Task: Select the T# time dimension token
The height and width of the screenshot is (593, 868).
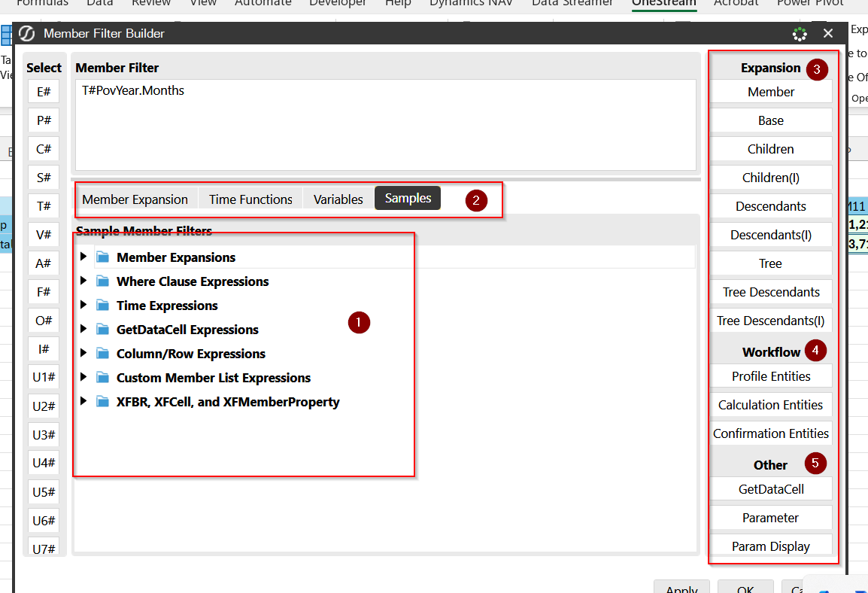Action: 43,205
